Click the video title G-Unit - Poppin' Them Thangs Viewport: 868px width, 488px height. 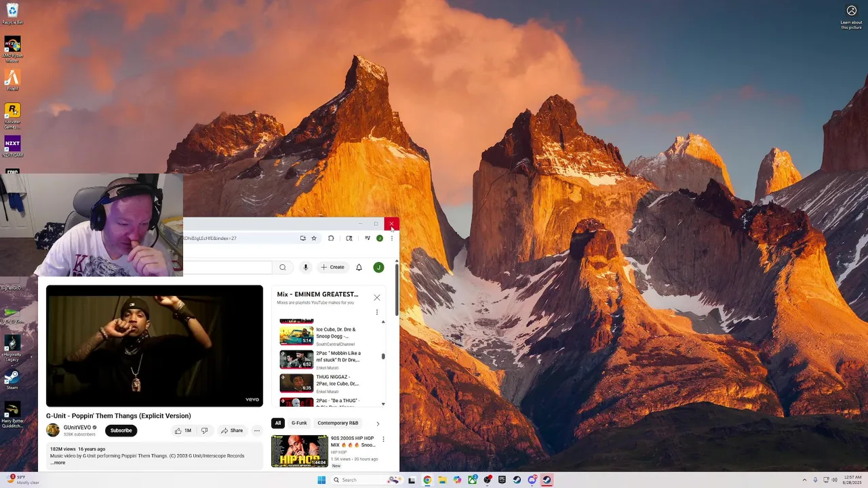[x=119, y=415]
